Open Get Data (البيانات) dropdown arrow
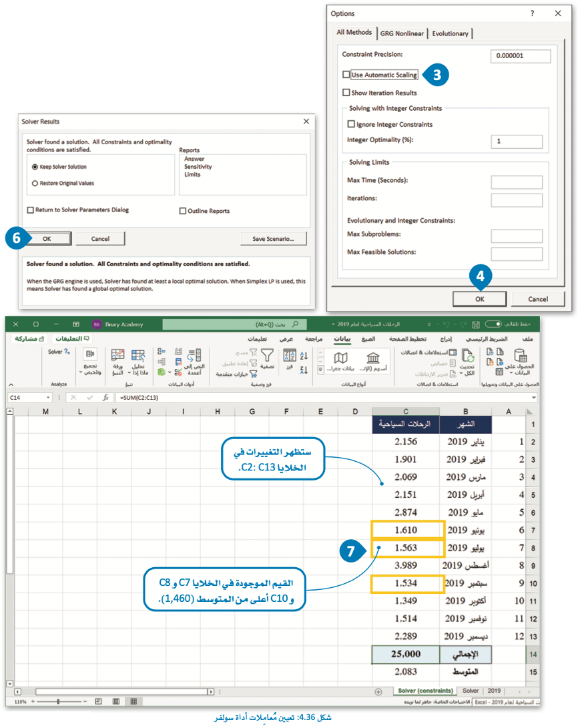The width and height of the screenshot is (578, 728). (511, 373)
